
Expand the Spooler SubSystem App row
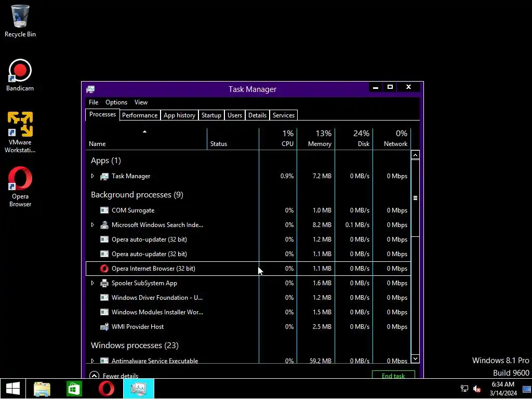(92, 283)
